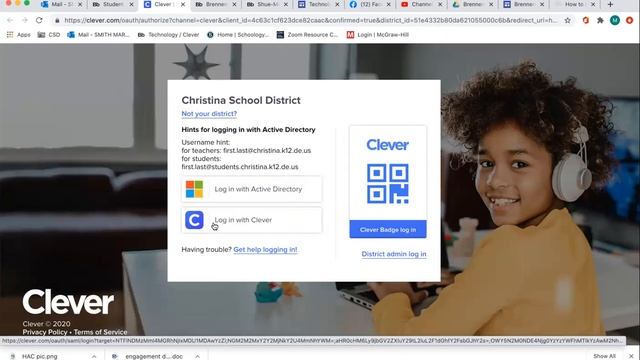This screenshot has height=360, width=640.
Task: Switch to the Student Blackboard tab
Action: (113, 4)
